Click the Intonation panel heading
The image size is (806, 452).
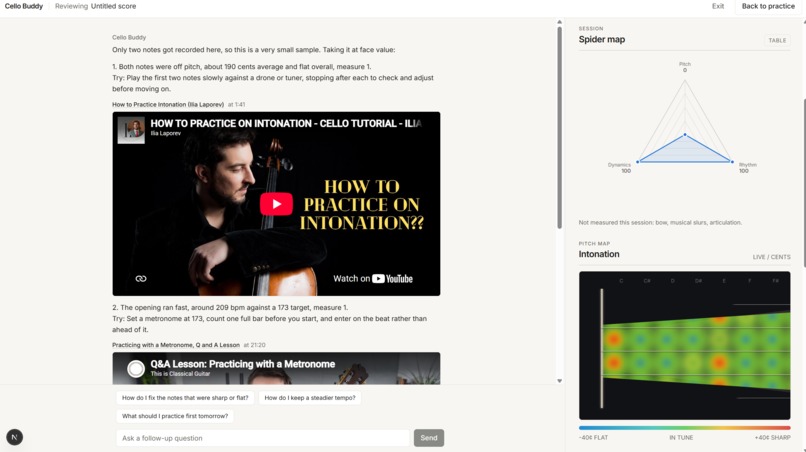tap(599, 254)
